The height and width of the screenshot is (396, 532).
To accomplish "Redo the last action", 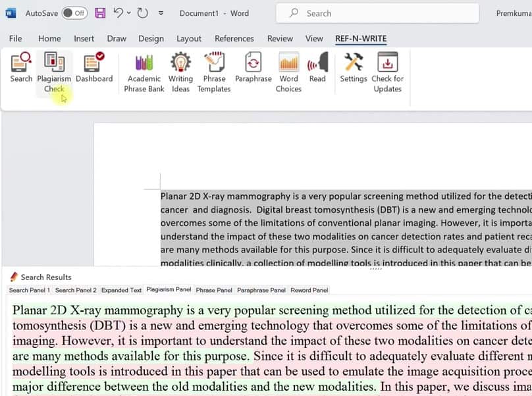I will 142,13.
